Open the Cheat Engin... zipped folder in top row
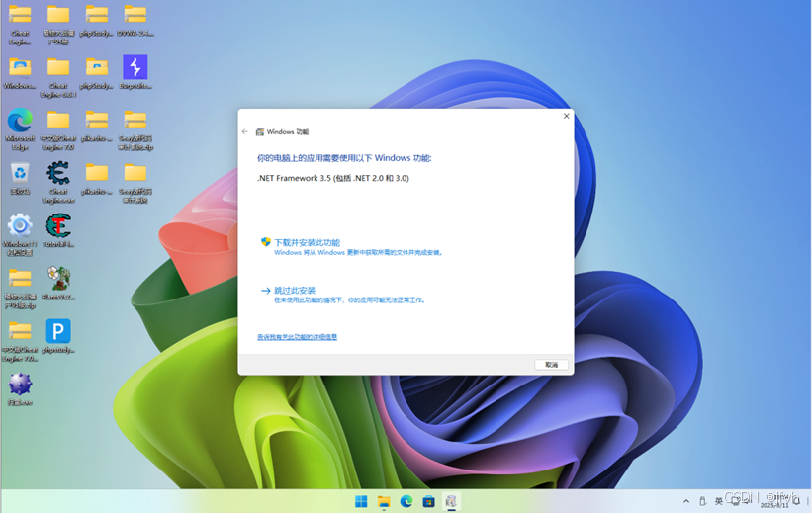The image size is (812, 513). click(x=20, y=24)
